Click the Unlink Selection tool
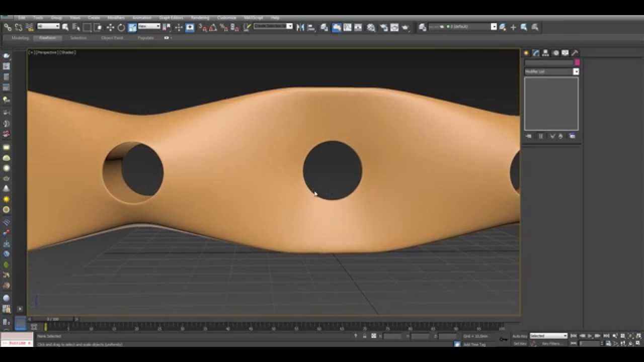The width and height of the screenshot is (644, 362). point(19,27)
